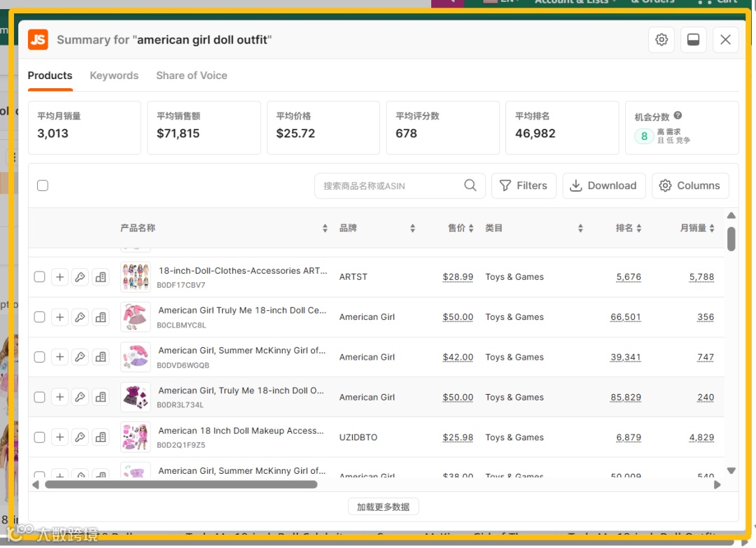Screen dimensions: 756x548
Task: Add B0DVD6WGQB product with plus icon
Action: 59,357
